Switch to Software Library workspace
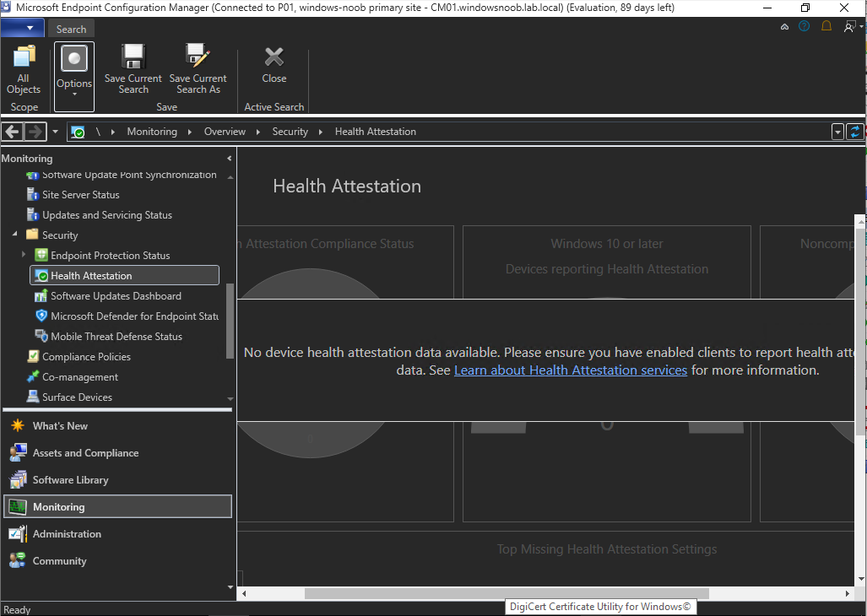The width and height of the screenshot is (867, 616). tap(70, 480)
